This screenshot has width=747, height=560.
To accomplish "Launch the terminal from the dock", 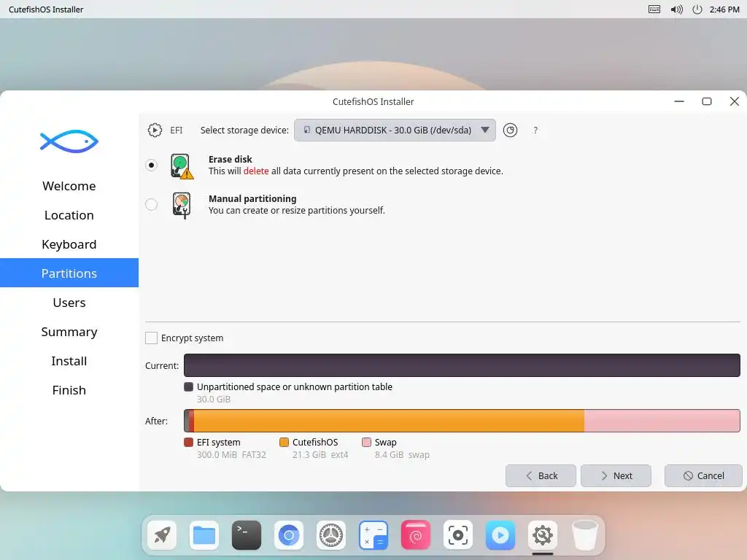I will (x=247, y=534).
